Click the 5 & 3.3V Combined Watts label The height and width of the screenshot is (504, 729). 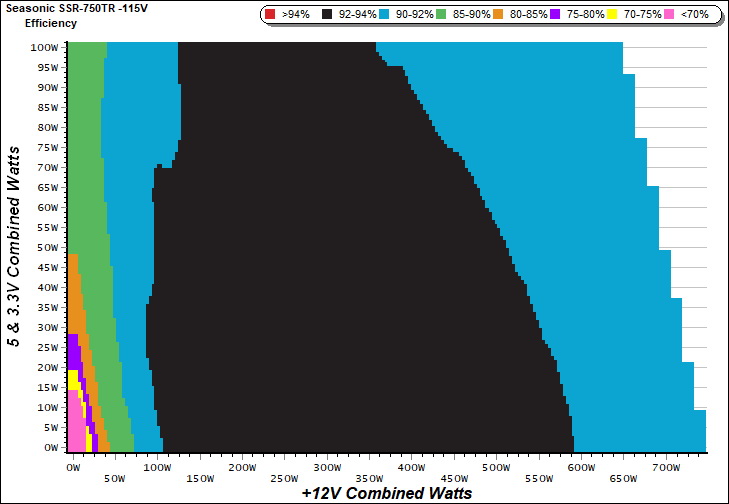tap(15, 247)
